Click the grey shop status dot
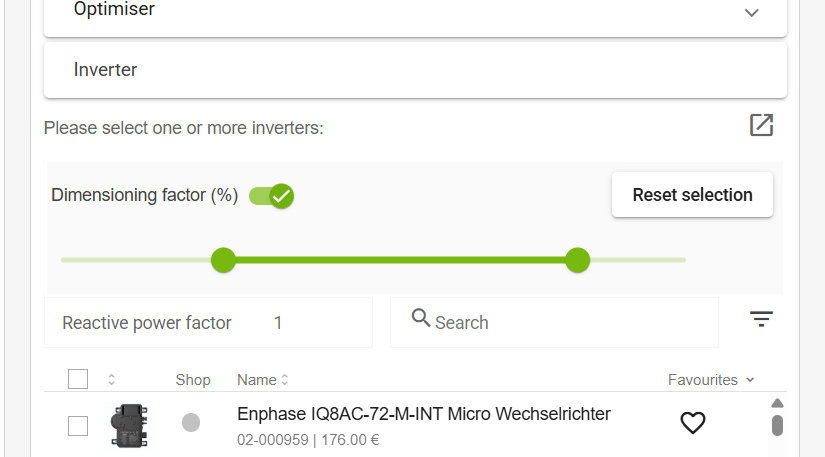 [x=191, y=423]
